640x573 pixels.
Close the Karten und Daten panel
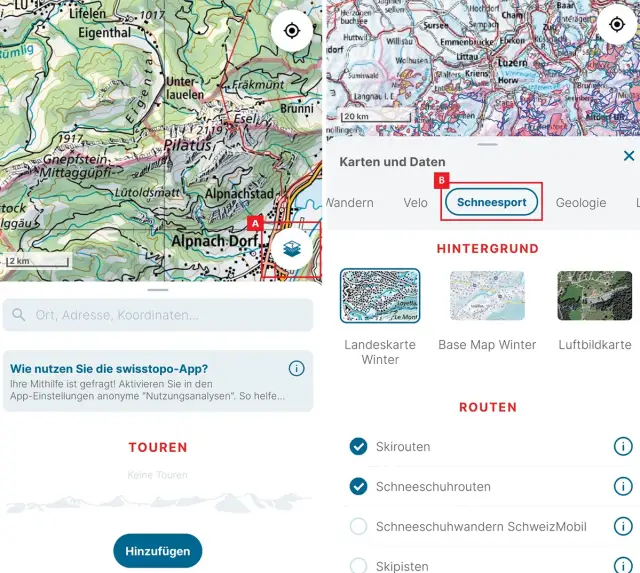click(629, 155)
